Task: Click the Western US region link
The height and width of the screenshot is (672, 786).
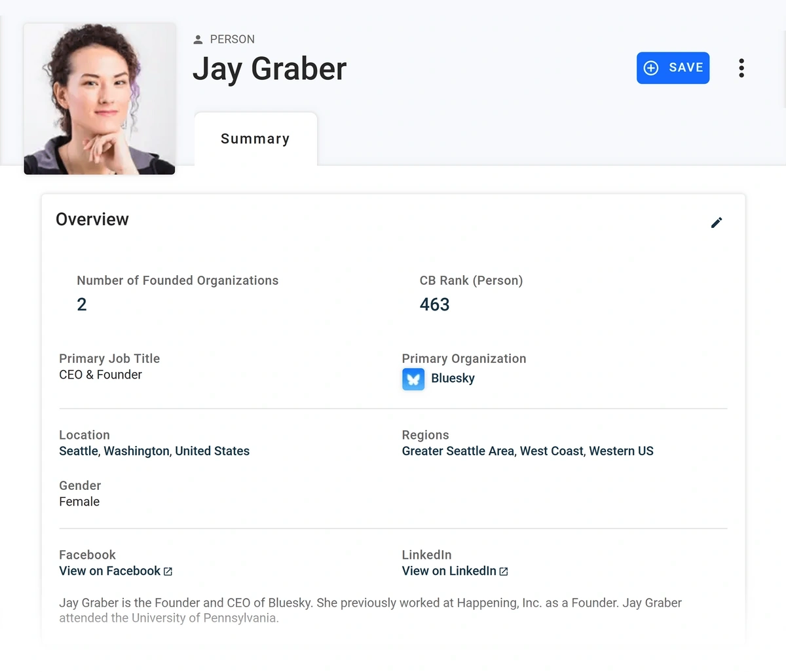Action: coord(621,451)
